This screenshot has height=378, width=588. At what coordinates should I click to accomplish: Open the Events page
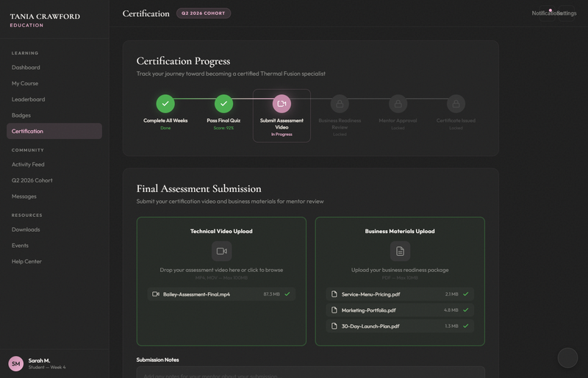point(54,246)
